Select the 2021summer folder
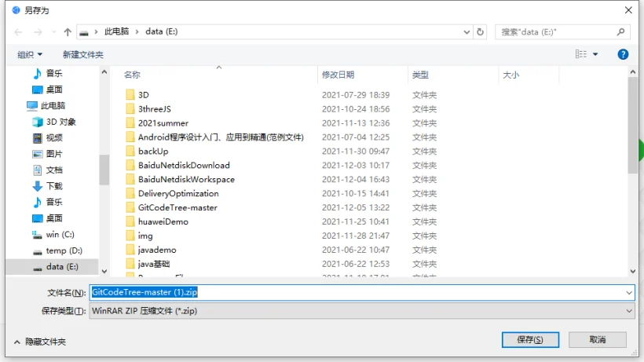Image resolution: width=644 pixels, height=362 pixels. coord(157,123)
